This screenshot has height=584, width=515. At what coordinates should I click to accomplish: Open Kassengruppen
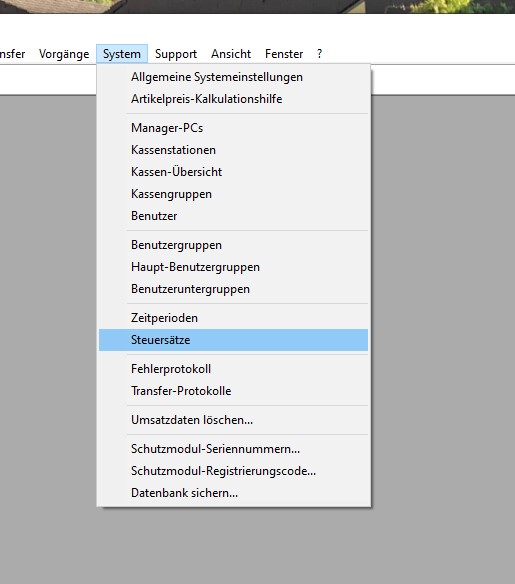[x=233, y=194]
